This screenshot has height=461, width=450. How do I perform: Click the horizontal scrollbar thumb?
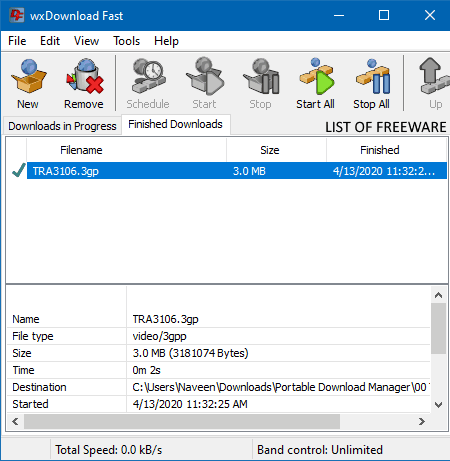coord(182,422)
